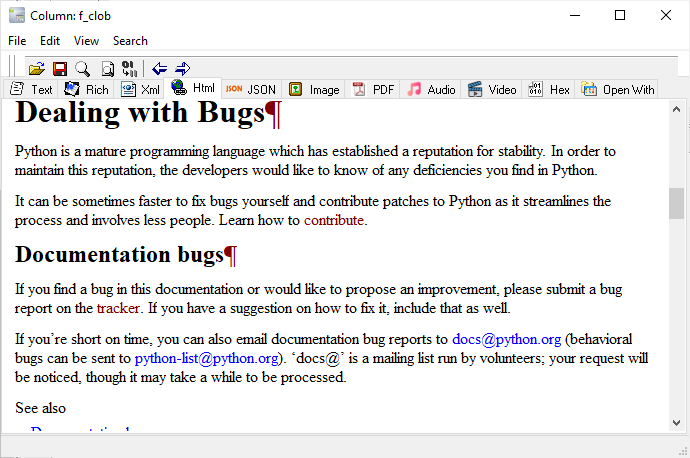Minimize the Column: f_clob window

575,15
